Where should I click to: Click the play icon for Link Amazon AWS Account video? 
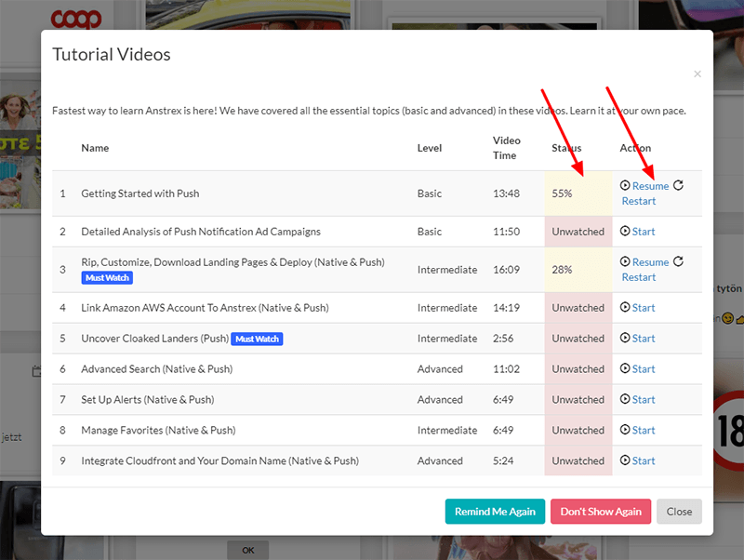[x=625, y=307]
